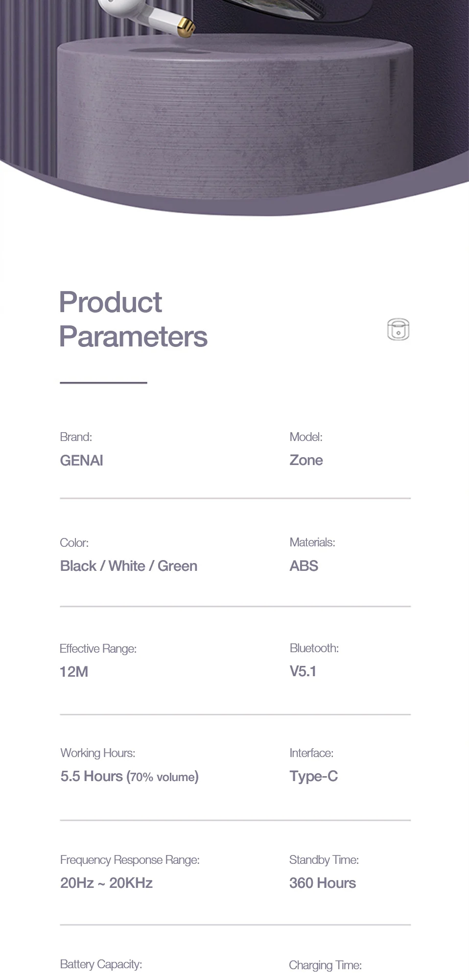Click the 360 Hours standby value

323,883
